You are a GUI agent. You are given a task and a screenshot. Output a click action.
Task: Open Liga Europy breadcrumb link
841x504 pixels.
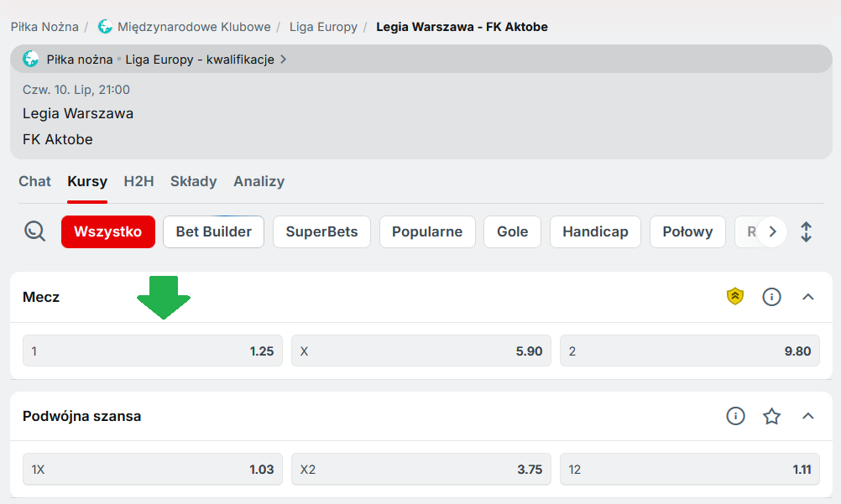click(x=323, y=27)
